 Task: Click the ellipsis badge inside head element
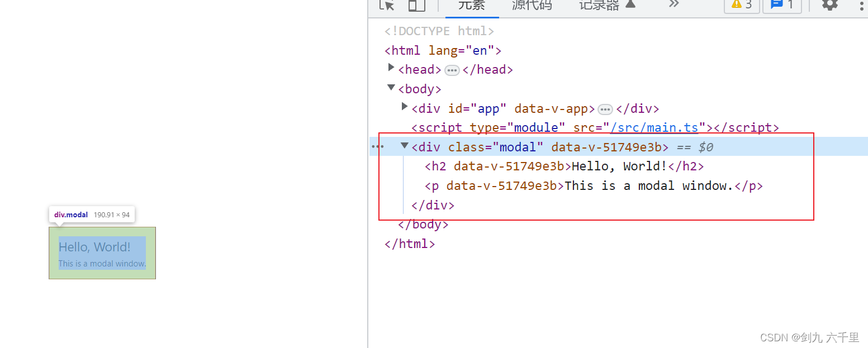pos(452,70)
